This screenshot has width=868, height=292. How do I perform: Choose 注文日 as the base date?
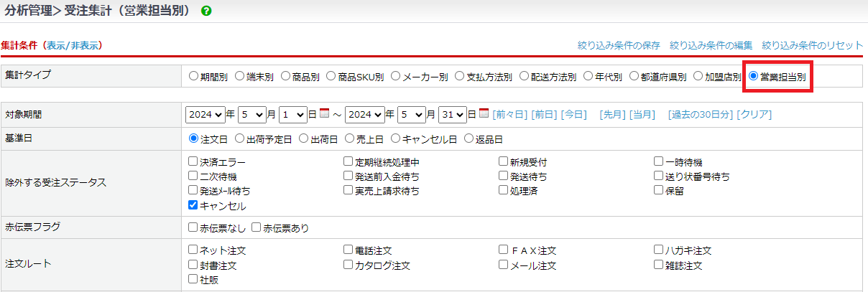(193, 138)
